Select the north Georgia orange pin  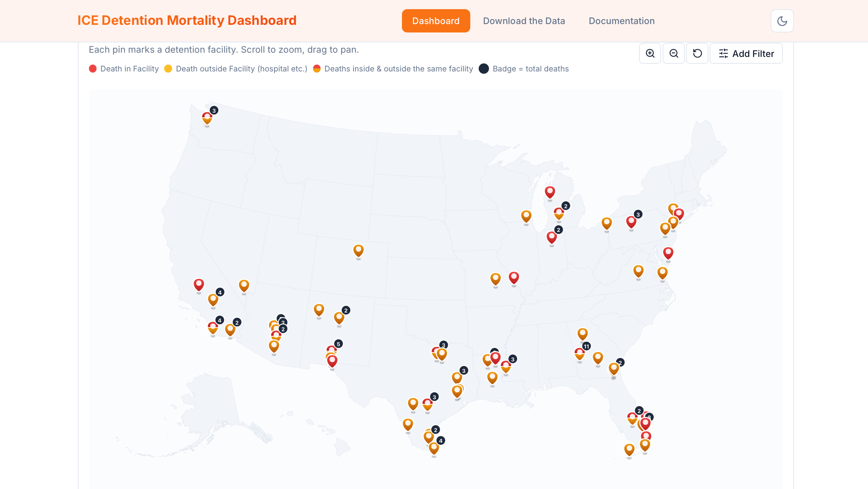pos(582,334)
